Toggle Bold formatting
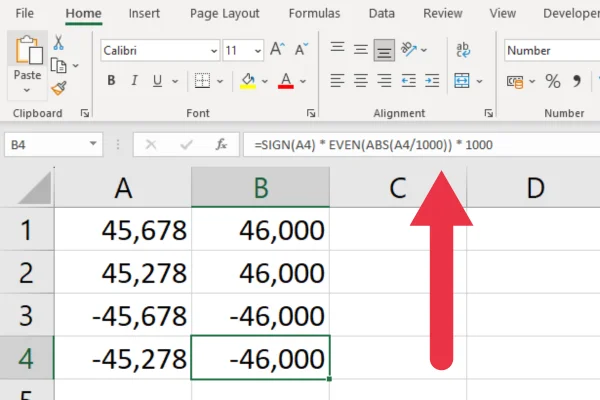This screenshot has width=600, height=400. coord(111,81)
